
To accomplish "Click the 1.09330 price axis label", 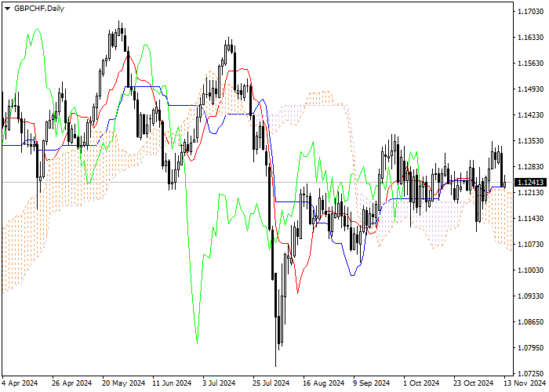I will [x=530, y=296].
